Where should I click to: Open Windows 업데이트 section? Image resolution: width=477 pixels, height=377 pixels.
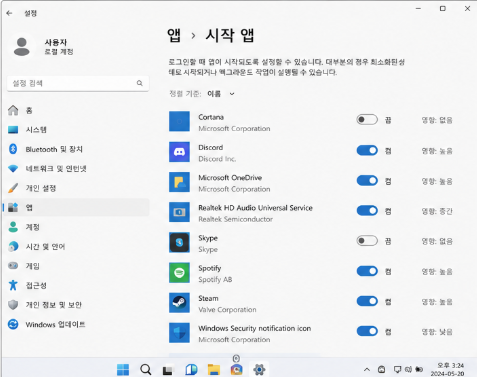76,324
